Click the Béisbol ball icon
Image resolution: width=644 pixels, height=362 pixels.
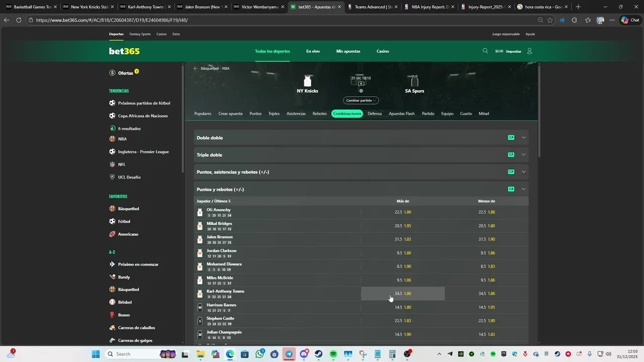[112, 302]
